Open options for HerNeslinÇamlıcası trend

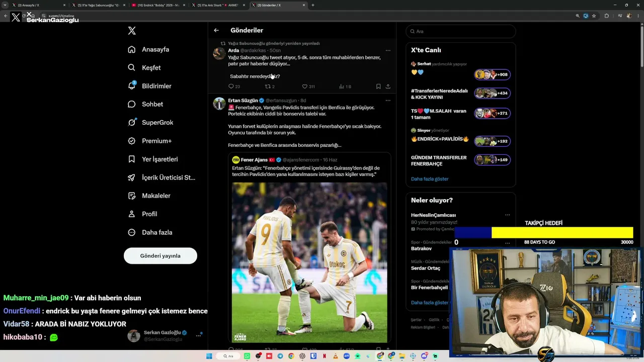click(x=507, y=215)
